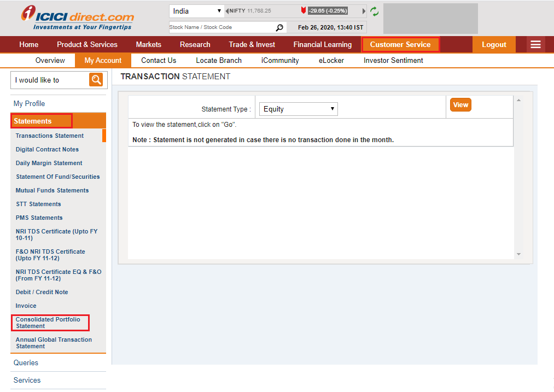Open the Financial Learning menu
This screenshot has height=392, width=554.
click(x=323, y=44)
